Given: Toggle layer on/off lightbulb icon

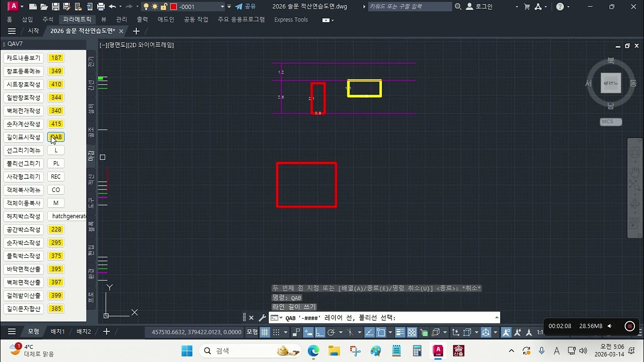Looking at the screenshot, I should [x=146, y=7].
